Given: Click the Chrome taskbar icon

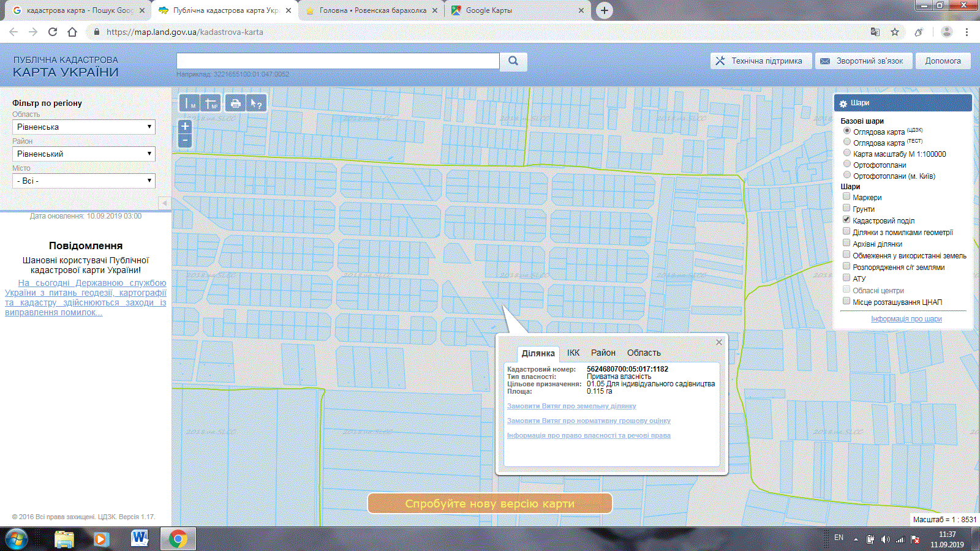Looking at the screenshot, I should 178,539.
